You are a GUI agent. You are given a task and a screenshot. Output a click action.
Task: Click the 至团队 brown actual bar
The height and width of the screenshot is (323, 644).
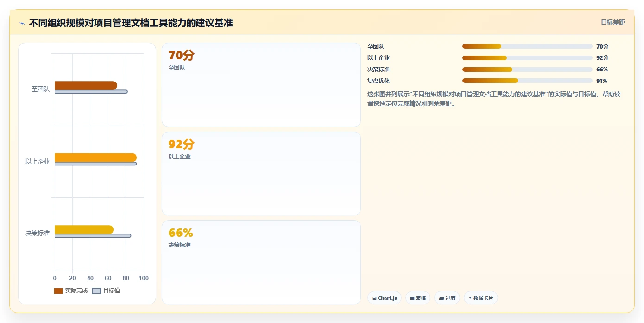pos(86,86)
